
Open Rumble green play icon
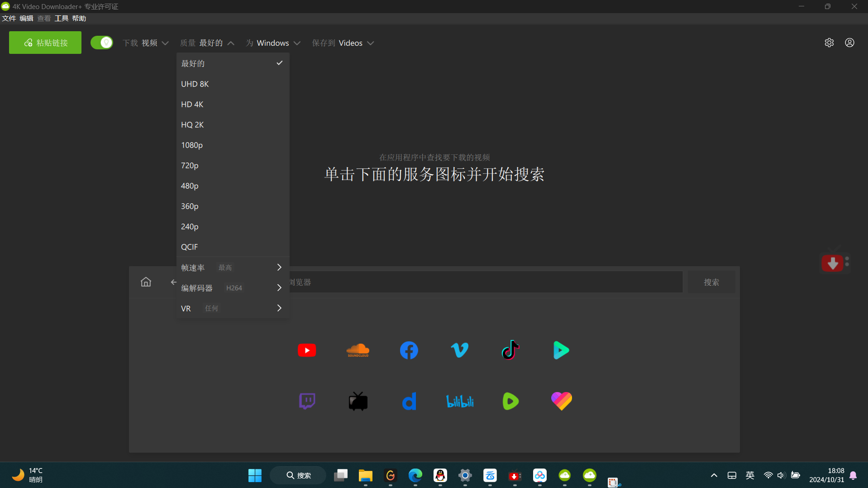click(x=510, y=401)
